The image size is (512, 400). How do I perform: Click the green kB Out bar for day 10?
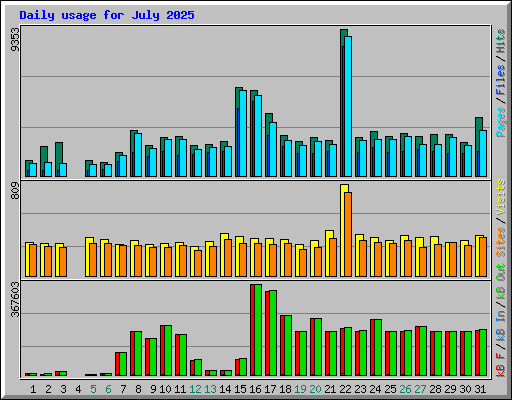[x=168, y=351]
